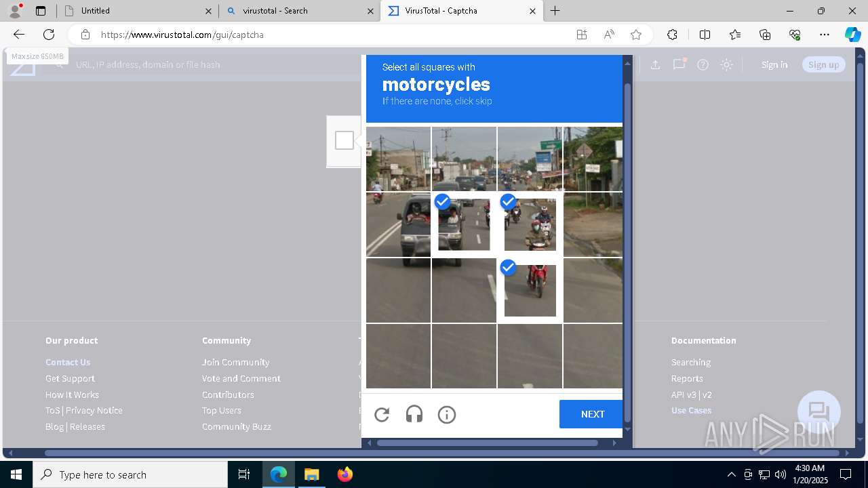Viewport: 868px width, 488px height.
Task: Click page horizontal scrollbar at bottom
Action: pyautogui.click(x=442, y=453)
